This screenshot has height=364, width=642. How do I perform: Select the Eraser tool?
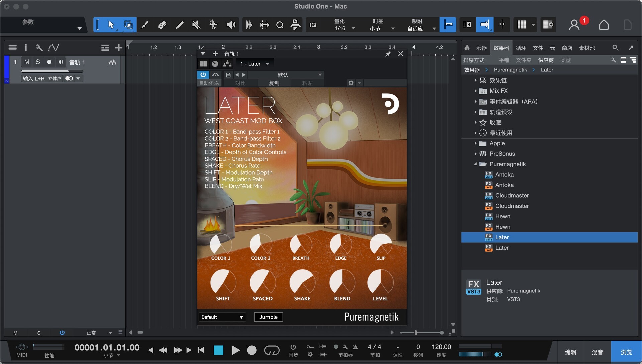click(162, 25)
